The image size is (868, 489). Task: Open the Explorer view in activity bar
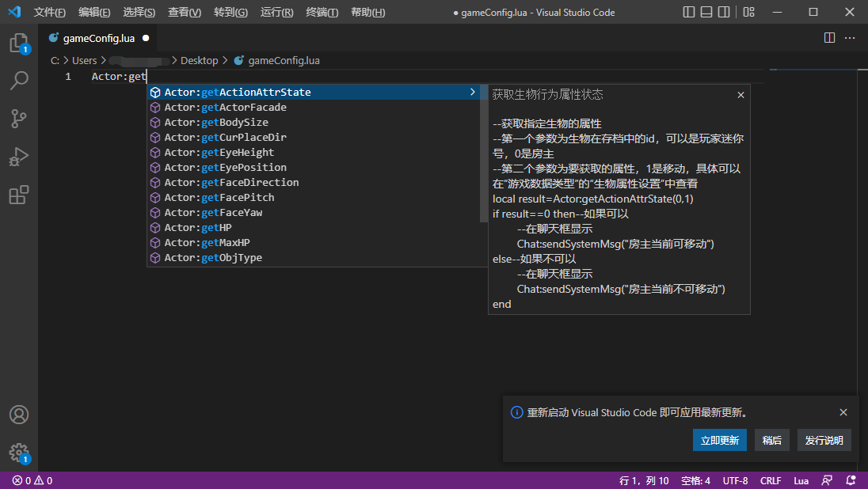click(19, 44)
